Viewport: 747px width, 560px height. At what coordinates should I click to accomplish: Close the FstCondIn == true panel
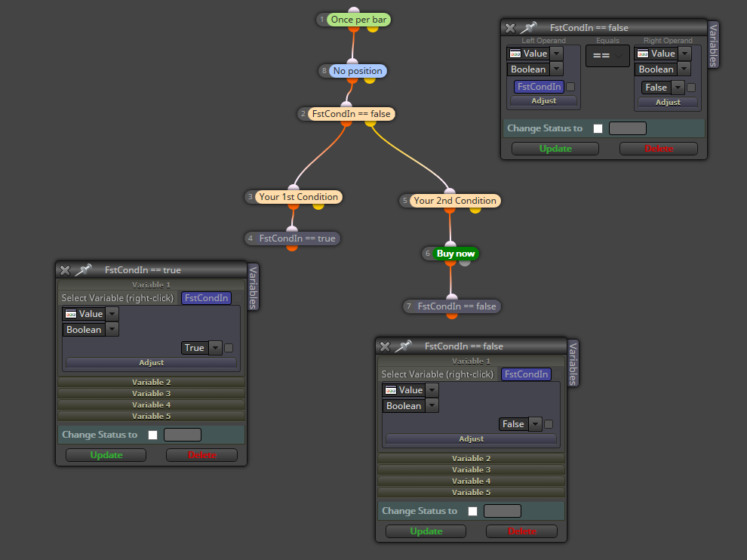pos(65,270)
